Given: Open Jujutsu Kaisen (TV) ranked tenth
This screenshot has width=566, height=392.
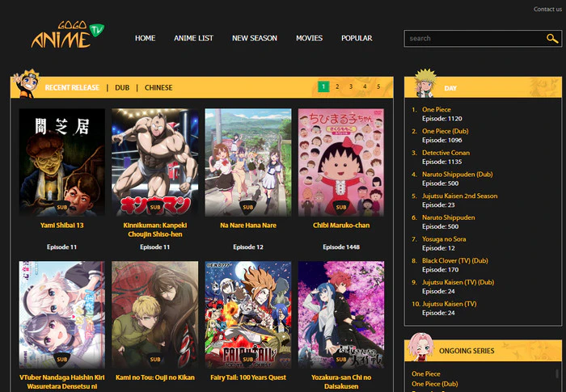Looking at the screenshot, I should click(449, 304).
